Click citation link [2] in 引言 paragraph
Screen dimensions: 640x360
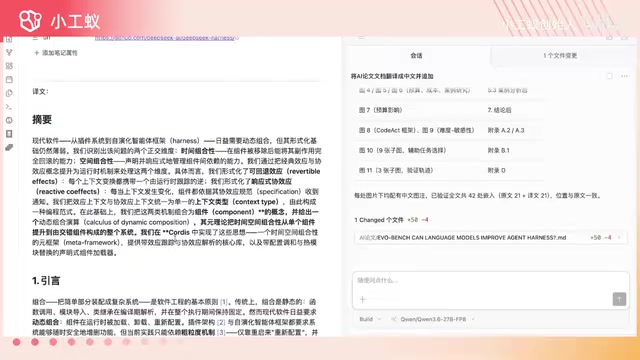click(x=221, y=322)
